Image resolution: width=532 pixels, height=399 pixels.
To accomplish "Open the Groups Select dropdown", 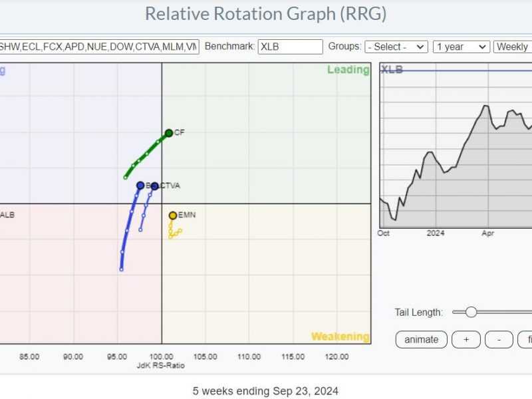I will (x=396, y=47).
